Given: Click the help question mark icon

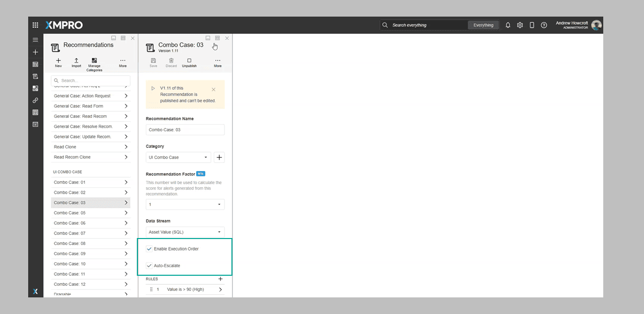Looking at the screenshot, I should (x=544, y=25).
